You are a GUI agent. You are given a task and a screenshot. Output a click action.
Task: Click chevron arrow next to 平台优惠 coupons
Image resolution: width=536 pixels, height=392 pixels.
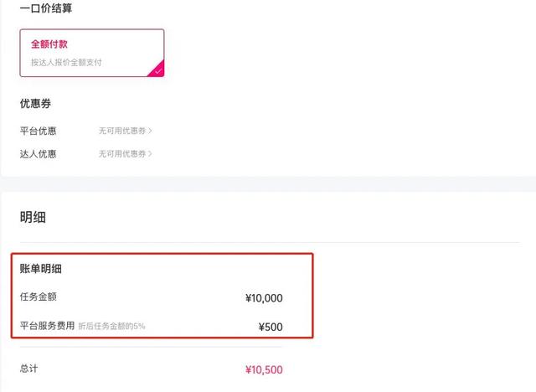point(150,131)
